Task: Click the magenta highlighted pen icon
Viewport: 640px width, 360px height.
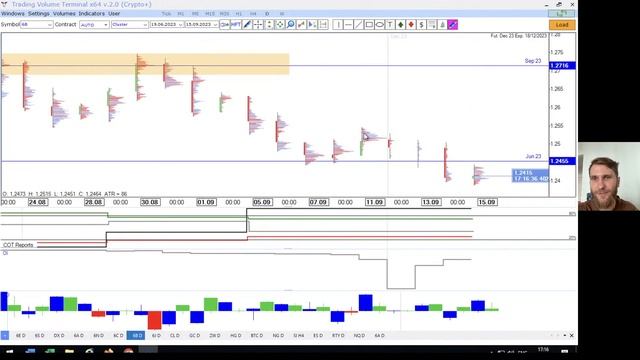Action: click(453, 24)
